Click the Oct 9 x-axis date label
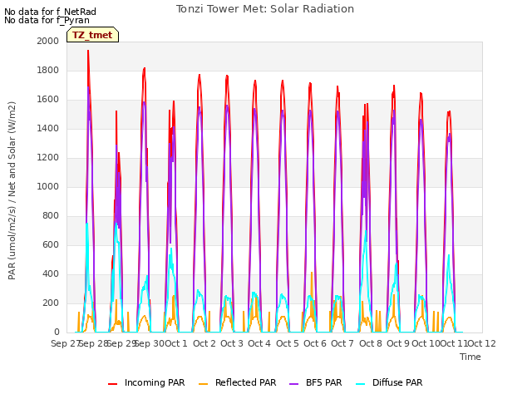 (x=398, y=343)
